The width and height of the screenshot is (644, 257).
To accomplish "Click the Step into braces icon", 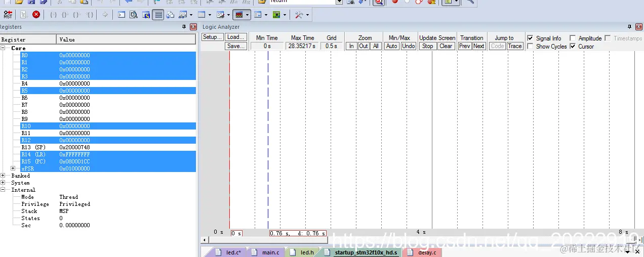I will pyautogui.click(x=53, y=15).
